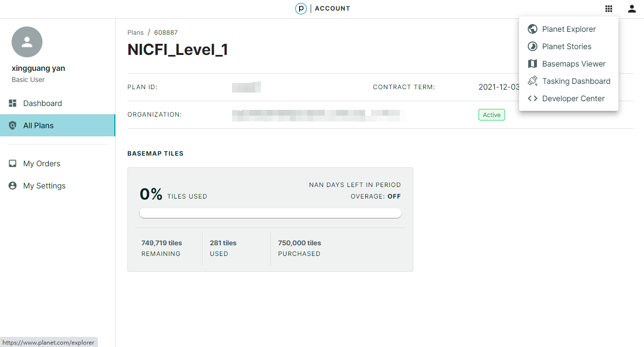Open the user account profile icon
The image size is (644, 347).
(632, 9)
